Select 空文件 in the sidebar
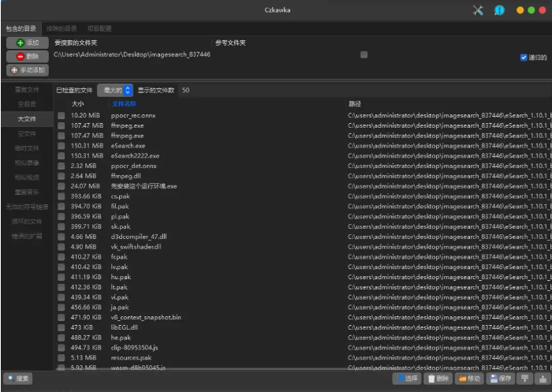Viewport: 552px width, 392px height. click(27, 134)
